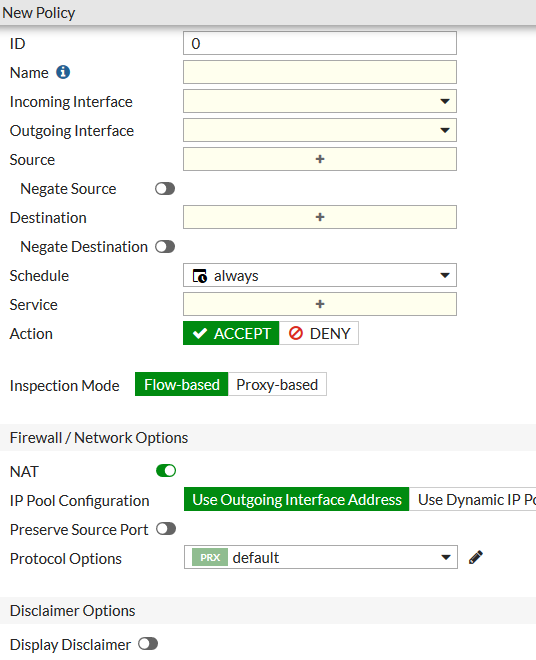
Task: Select Use Outgoing Interface Address
Action: 296,499
